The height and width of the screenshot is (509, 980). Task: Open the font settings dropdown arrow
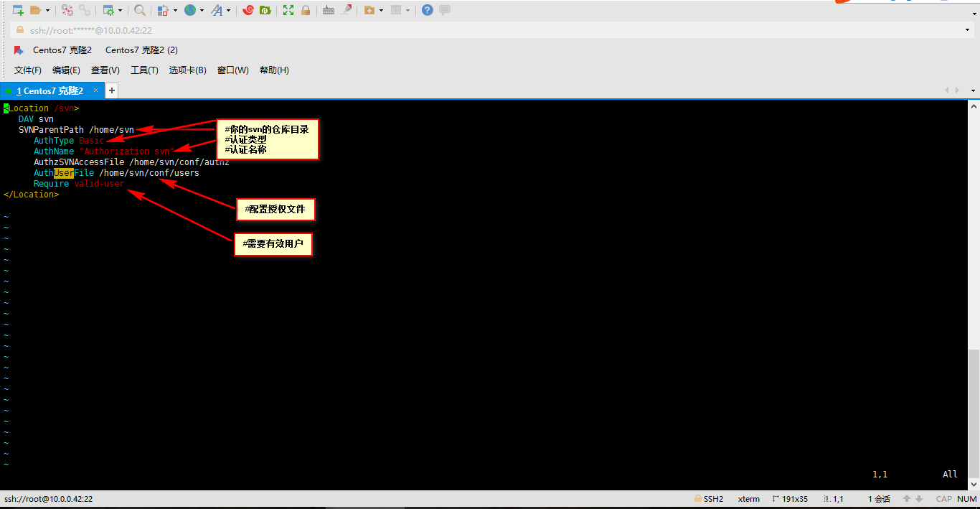(229, 10)
